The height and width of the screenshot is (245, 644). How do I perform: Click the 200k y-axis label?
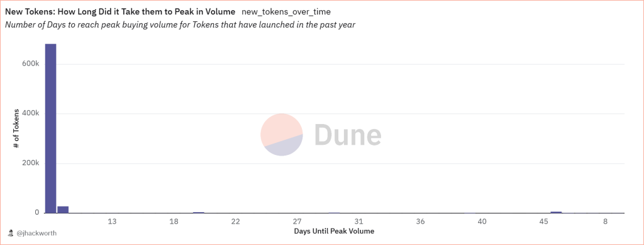click(30, 163)
